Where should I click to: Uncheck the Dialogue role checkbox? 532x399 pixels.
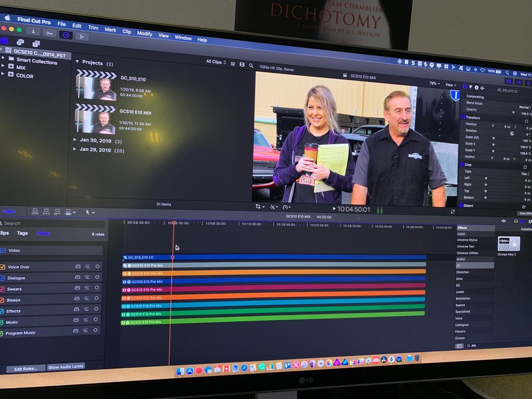pos(2,278)
